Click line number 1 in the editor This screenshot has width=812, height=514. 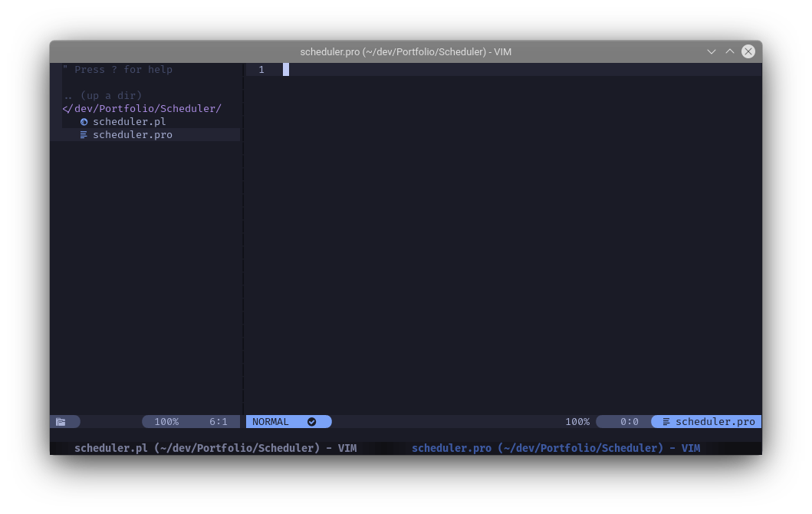tap(261, 69)
